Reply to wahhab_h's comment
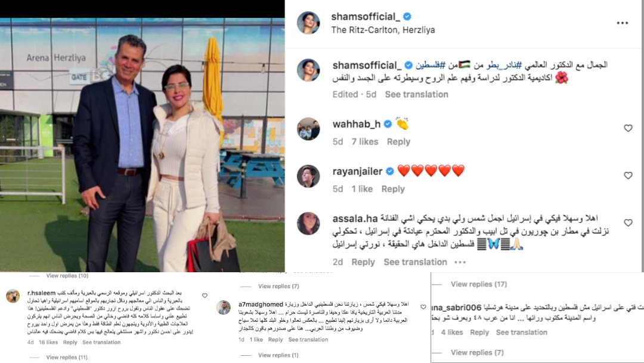 coord(398,142)
